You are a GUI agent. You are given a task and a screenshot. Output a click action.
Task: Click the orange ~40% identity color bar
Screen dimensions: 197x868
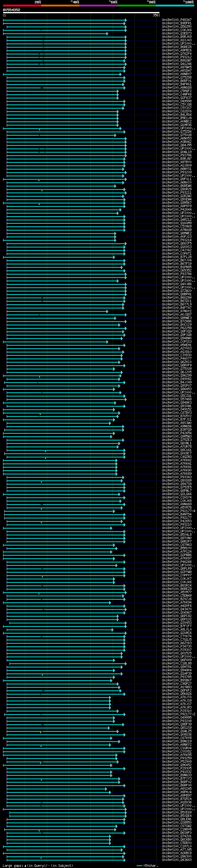point(60,6)
